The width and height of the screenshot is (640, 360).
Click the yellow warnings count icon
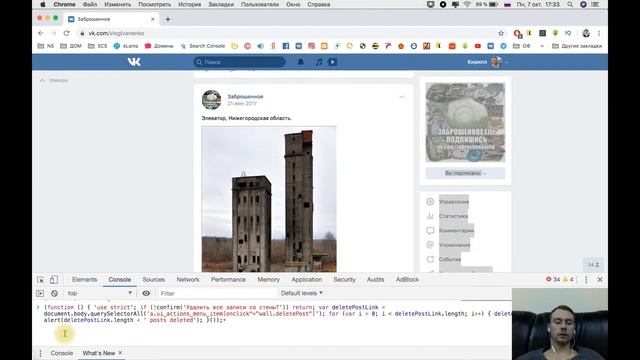coord(565,280)
